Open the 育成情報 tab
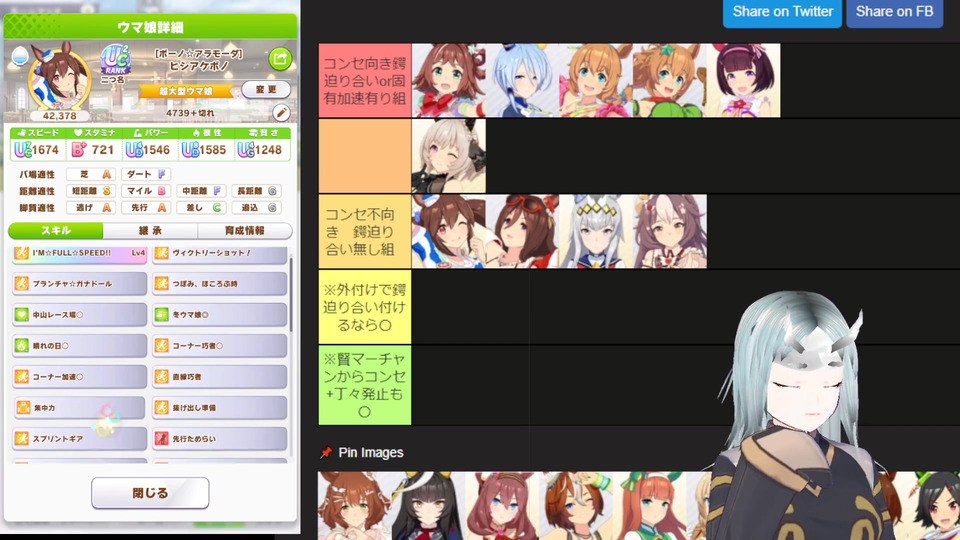This screenshot has width=960, height=540. click(x=244, y=231)
